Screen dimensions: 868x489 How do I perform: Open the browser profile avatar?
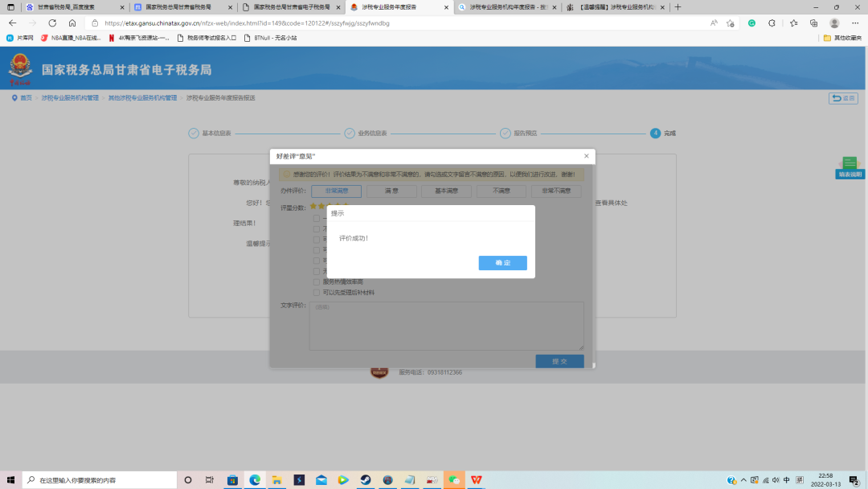[834, 23]
